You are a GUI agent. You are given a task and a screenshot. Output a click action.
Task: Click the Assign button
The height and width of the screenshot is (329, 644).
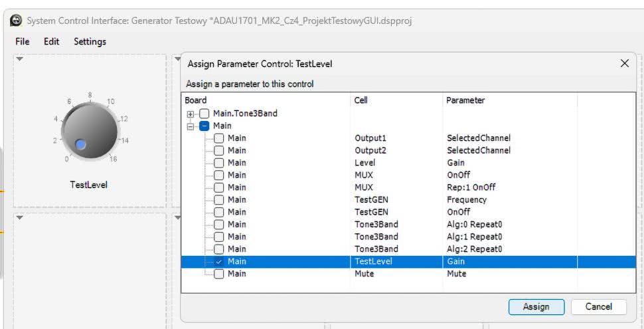pyautogui.click(x=536, y=306)
